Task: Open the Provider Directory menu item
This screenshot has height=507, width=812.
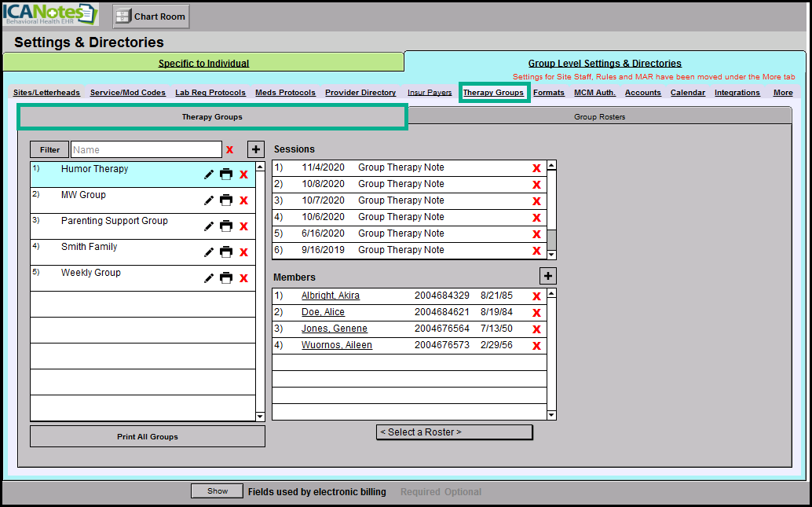Action: (360, 93)
